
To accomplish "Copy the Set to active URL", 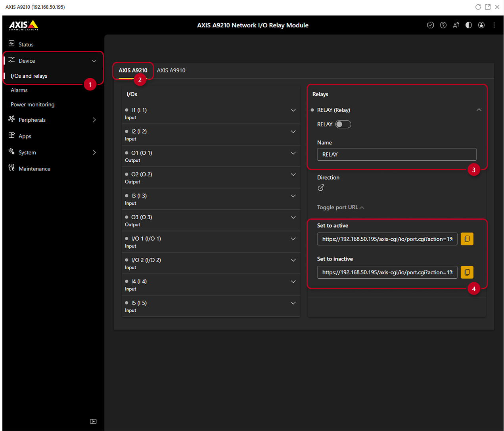I will 467,239.
